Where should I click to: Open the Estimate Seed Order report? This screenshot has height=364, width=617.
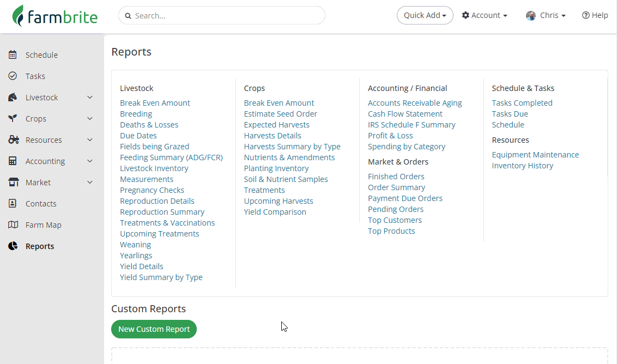(280, 114)
